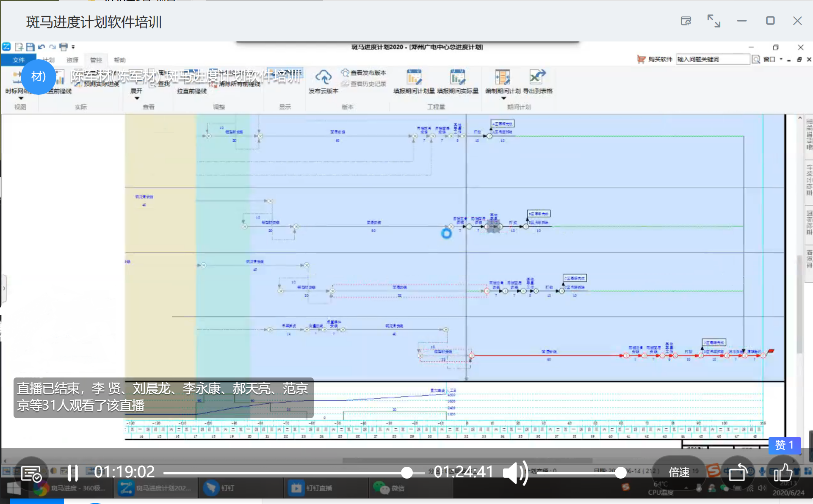The height and width of the screenshot is (504, 813).
Task: Open the 倍速 playback speed option
Action: (679, 472)
